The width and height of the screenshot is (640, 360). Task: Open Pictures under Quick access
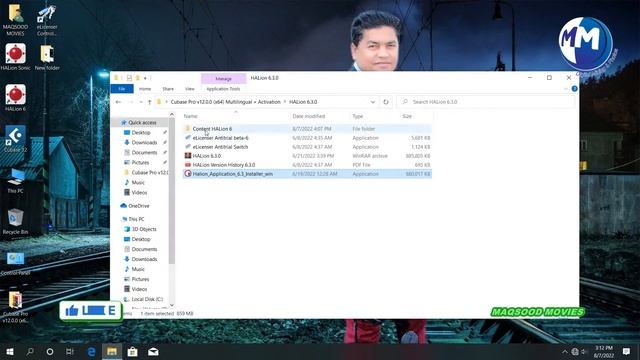[x=140, y=162]
